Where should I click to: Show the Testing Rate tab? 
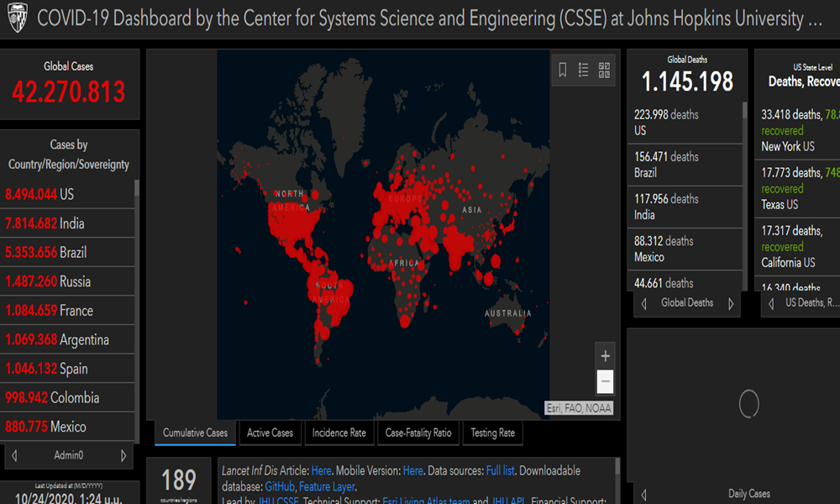(x=492, y=433)
